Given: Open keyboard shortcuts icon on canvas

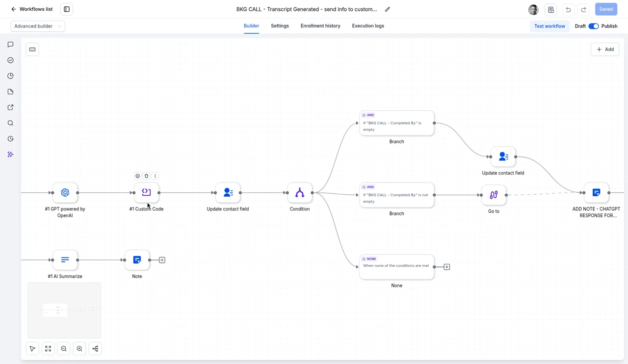Looking at the screenshot, I should tap(32, 49).
